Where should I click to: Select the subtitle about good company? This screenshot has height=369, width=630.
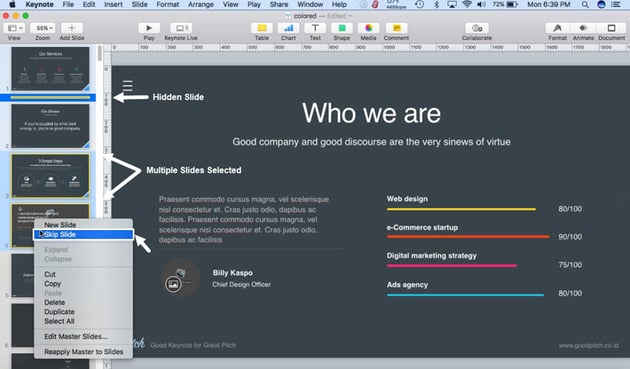click(371, 142)
